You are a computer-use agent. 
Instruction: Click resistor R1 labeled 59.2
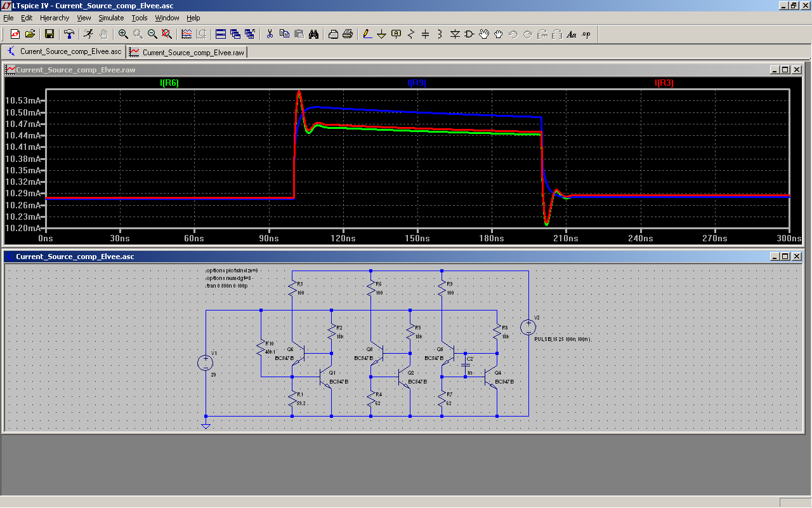coord(292,399)
